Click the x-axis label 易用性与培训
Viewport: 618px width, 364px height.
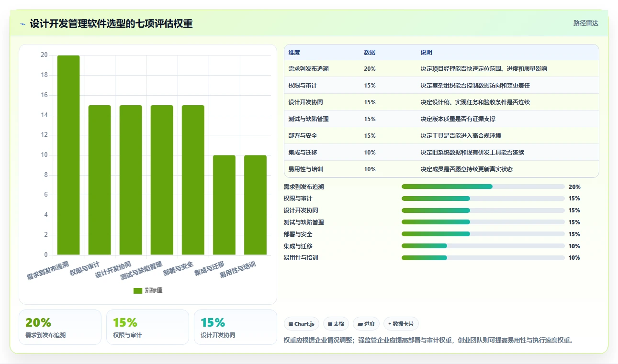coord(237,270)
